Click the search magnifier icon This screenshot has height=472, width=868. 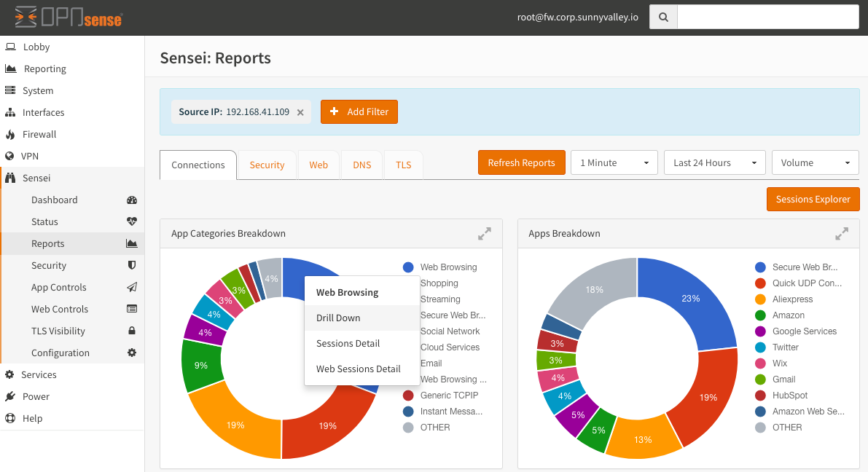click(663, 17)
